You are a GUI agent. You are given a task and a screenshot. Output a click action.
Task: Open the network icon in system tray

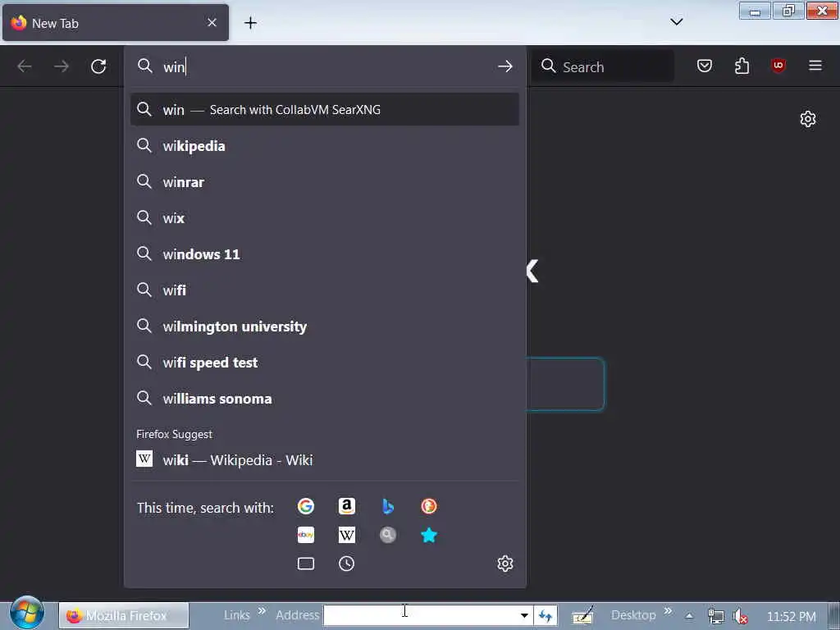coord(715,616)
